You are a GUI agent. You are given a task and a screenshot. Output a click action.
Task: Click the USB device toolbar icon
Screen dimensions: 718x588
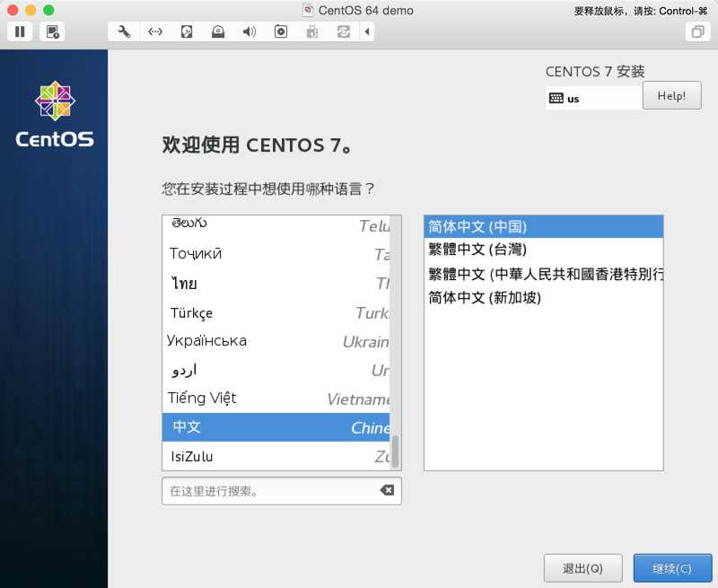312,31
